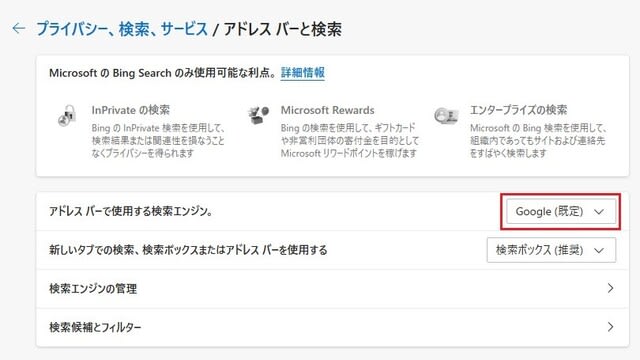
Task: Open the 詳細情報 link
Action: 302,73
